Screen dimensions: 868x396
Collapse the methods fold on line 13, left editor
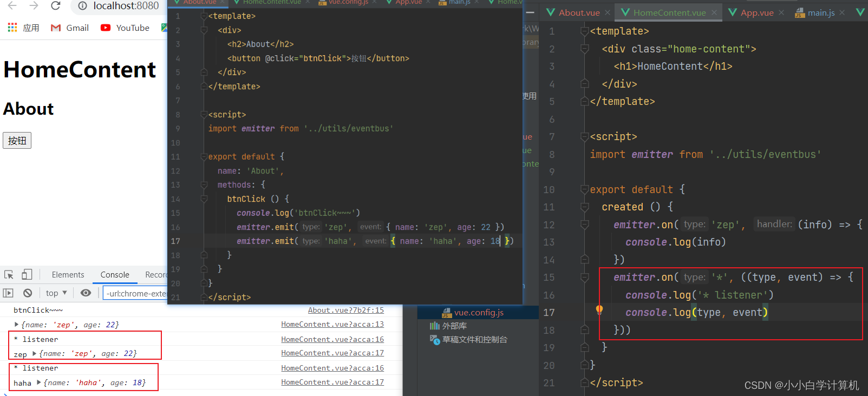coord(204,185)
